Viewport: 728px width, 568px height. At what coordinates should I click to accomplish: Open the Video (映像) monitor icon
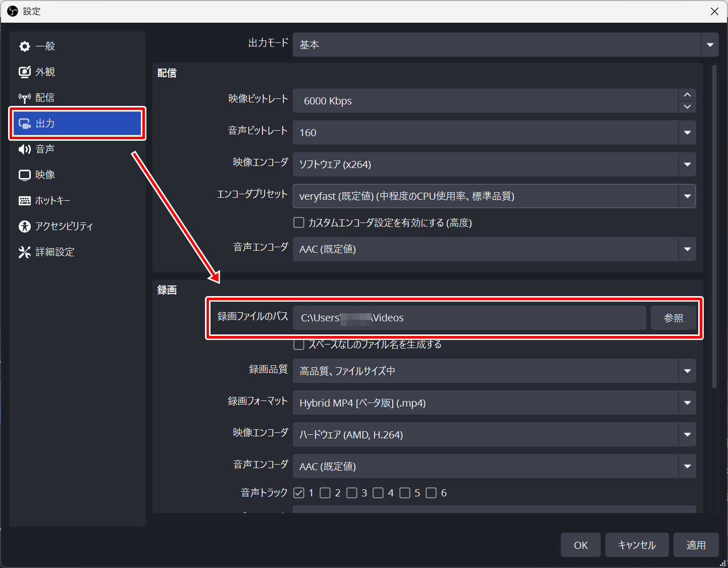[x=25, y=175]
